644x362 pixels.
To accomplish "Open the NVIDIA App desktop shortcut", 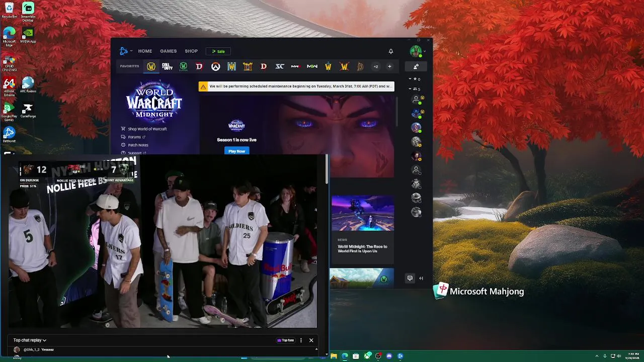I will tap(28, 36).
